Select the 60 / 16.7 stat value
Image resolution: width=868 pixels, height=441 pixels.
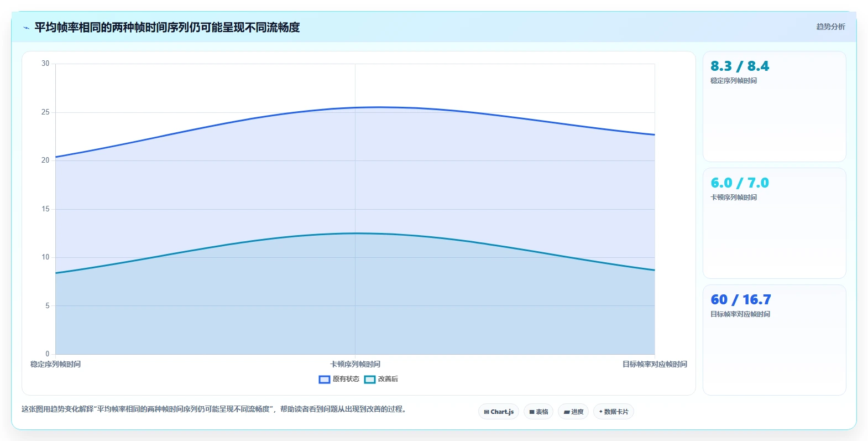[741, 300]
